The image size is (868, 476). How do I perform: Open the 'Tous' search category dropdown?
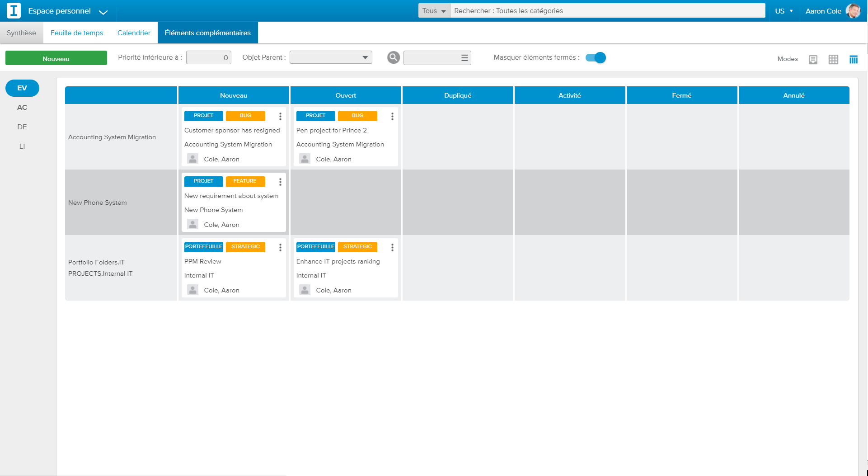433,10
